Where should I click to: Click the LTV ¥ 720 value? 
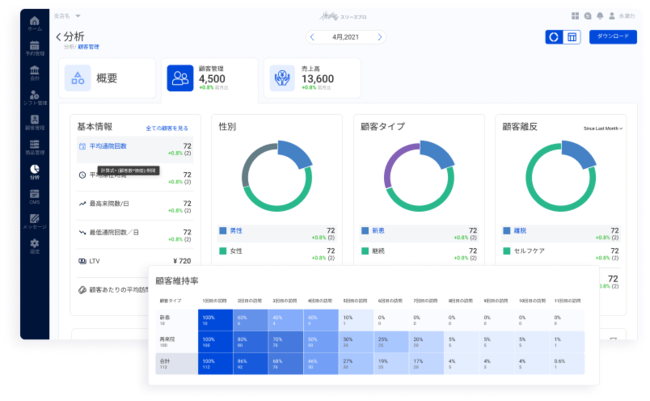182,261
